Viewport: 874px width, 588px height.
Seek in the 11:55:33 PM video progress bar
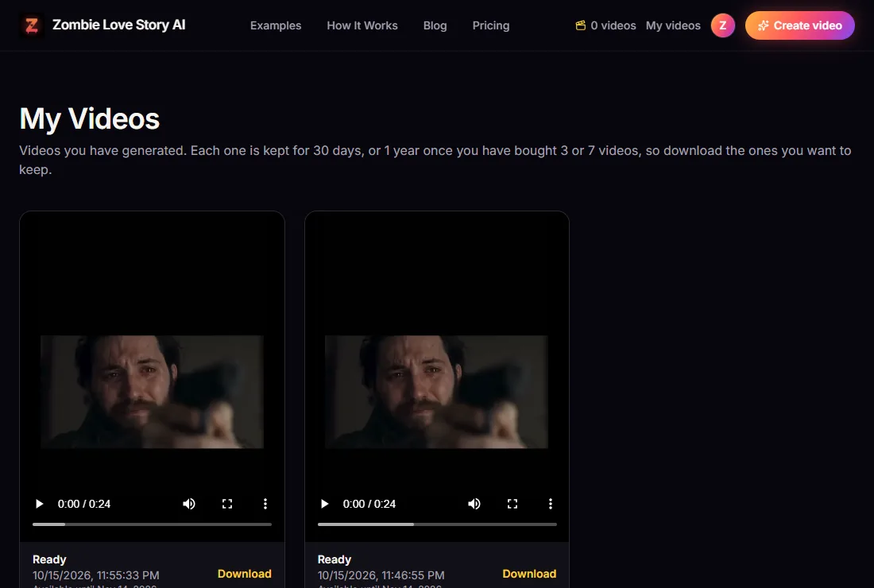coord(153,524)
